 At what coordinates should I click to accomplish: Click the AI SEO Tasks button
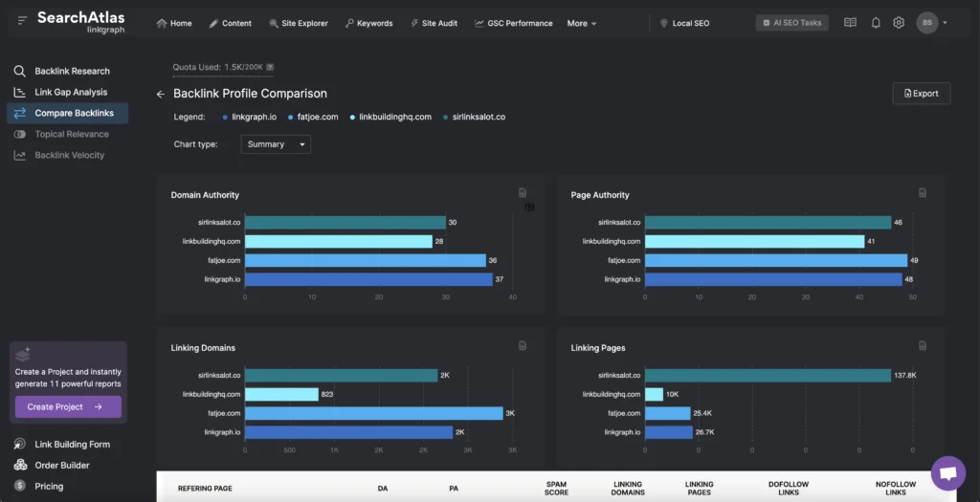pos(791,23)
